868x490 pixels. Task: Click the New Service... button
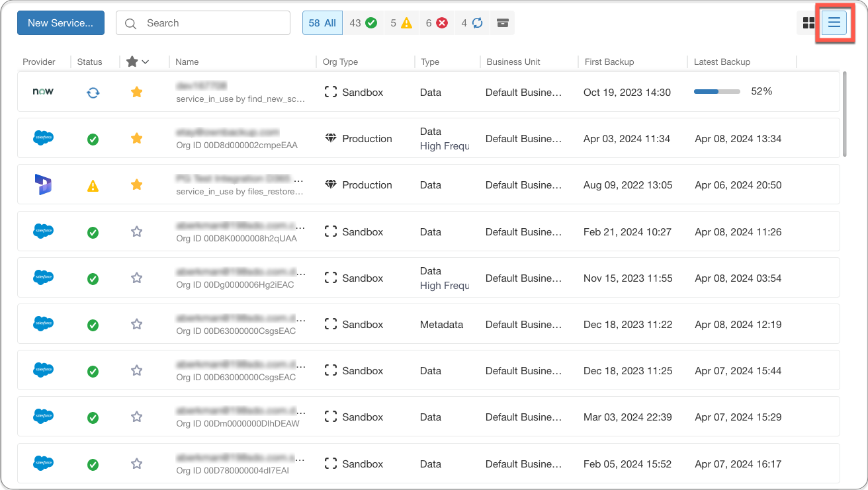tap(61, 23)
